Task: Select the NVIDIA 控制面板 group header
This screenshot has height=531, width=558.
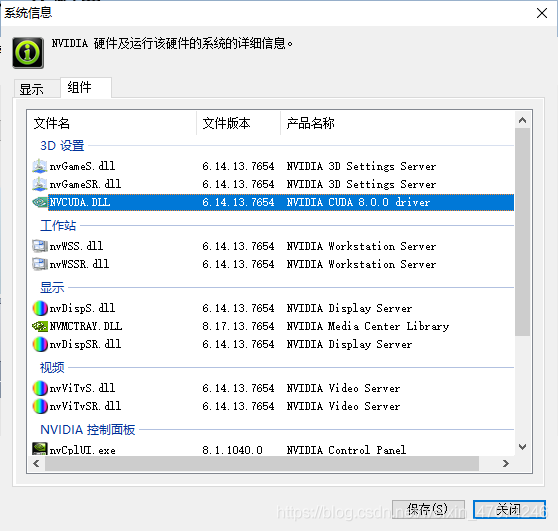Action: point(88,430)
